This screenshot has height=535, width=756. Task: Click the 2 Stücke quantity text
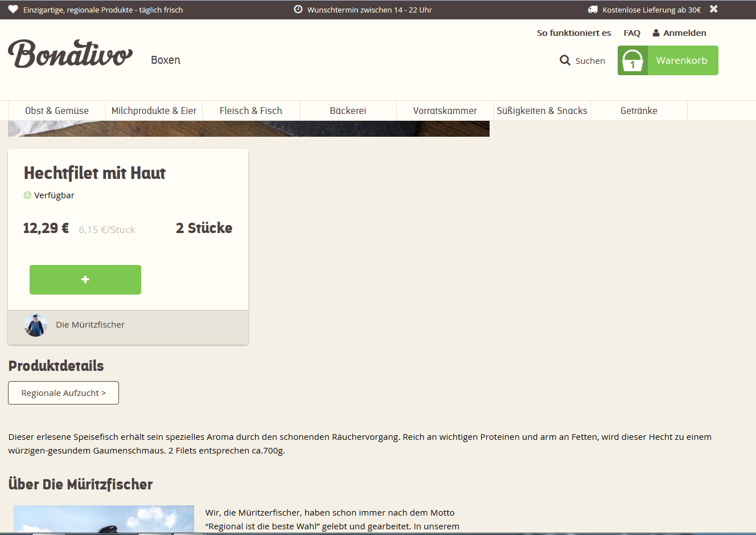(204, 228)
